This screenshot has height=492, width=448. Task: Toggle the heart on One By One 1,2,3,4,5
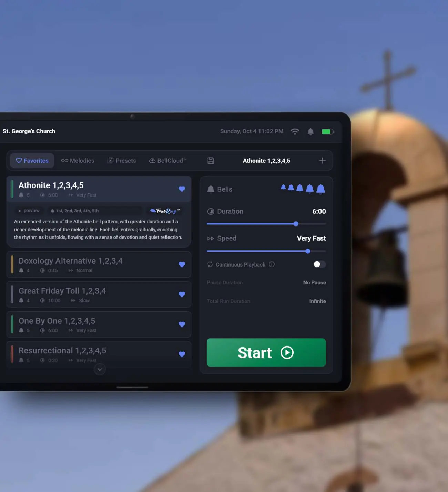tap(182, 324)
